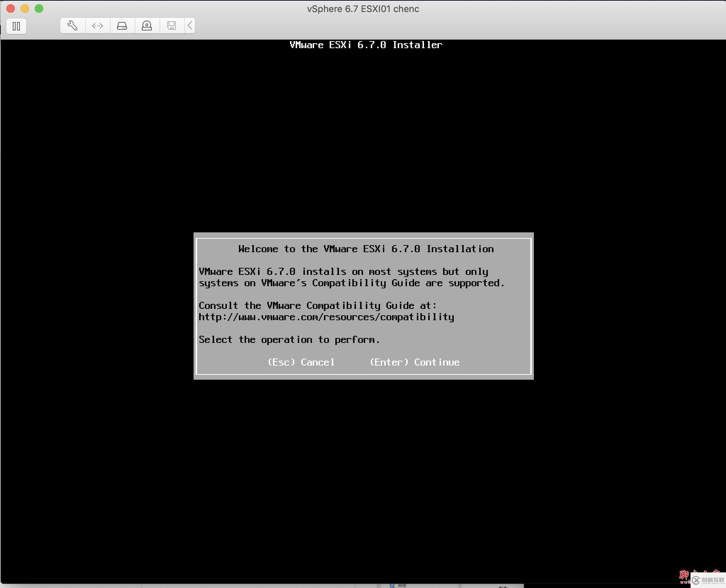Click the 网络 network icon on the taskbar
Image resolution: width=726 pixels, height=588 pixels.
401,585
